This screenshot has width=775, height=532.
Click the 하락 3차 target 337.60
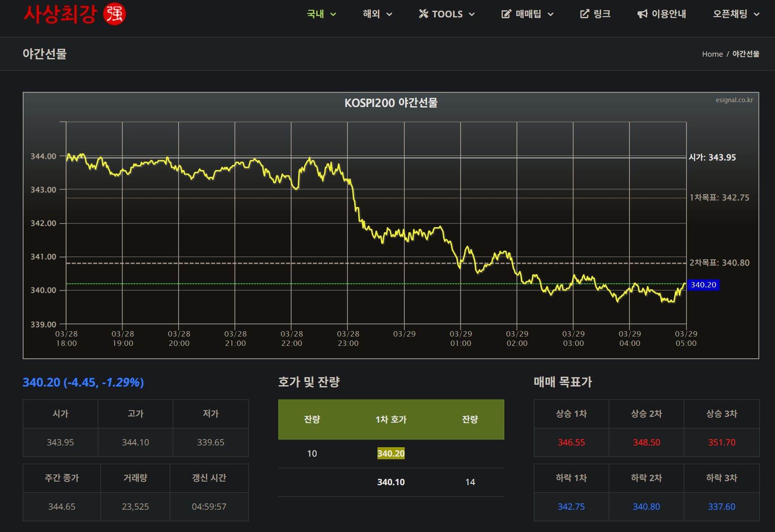721,507
